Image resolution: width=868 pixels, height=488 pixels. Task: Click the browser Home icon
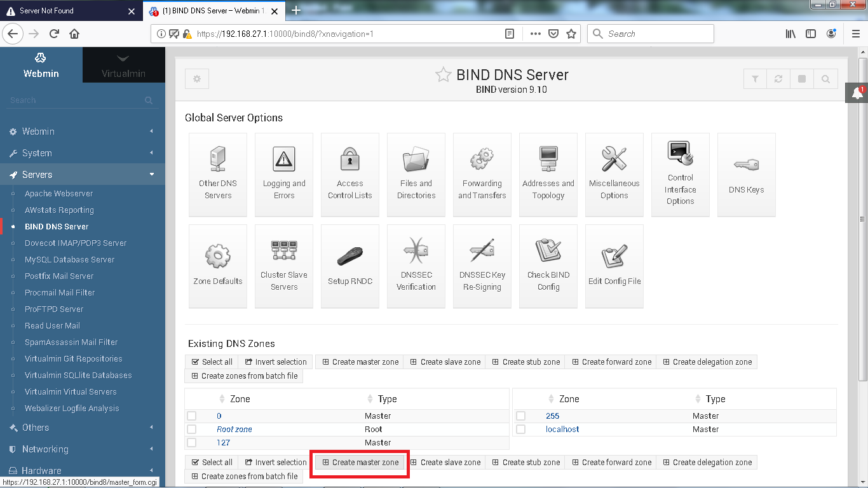74,34
